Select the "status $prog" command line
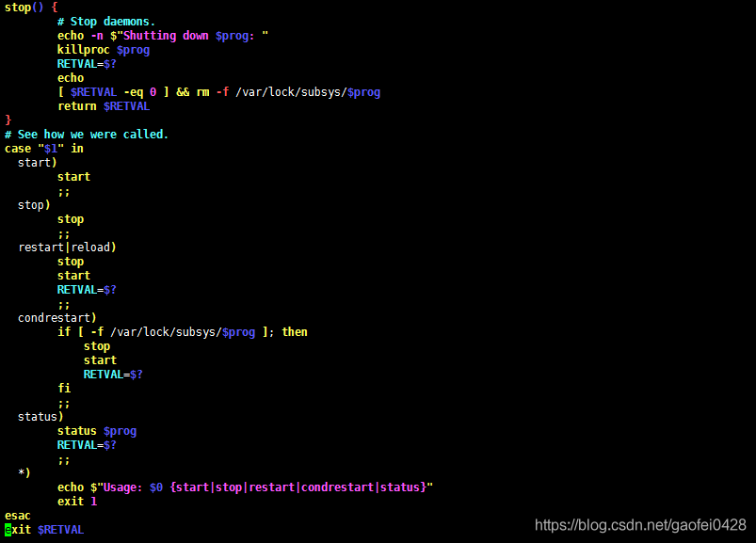Viewport: 756px width, 543px height. [96, 431]
